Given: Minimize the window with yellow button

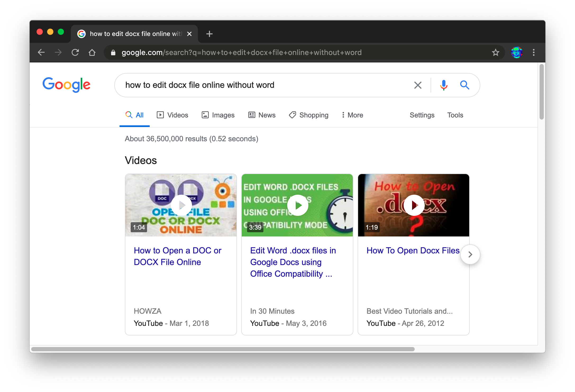Looking at the screenshot, I should (x=50, y=32).
